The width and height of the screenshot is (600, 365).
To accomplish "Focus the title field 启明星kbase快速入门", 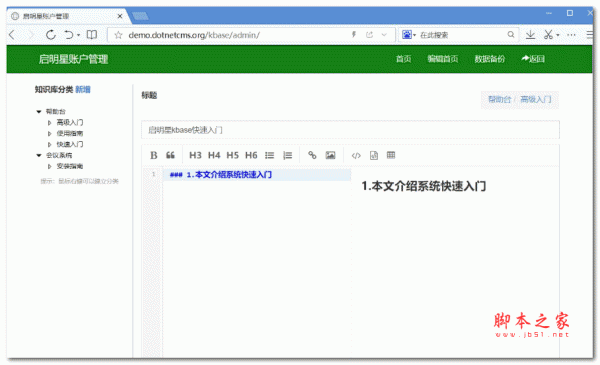I will pyautogui.click(x=351, y=130).
